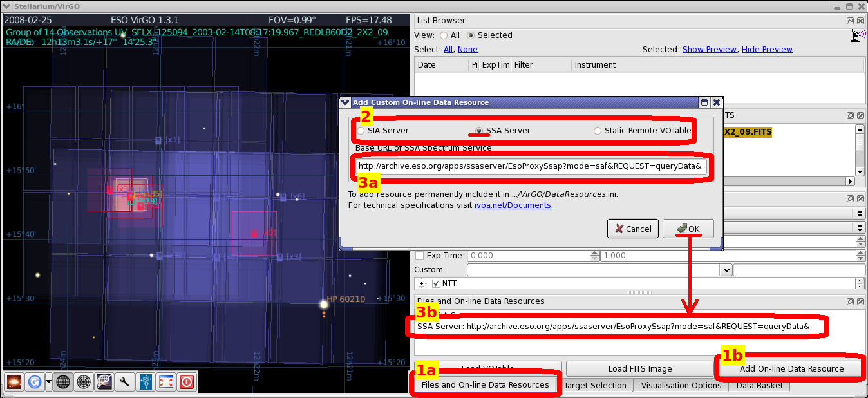Open configuration with the wrench icon

coord(125,382)
